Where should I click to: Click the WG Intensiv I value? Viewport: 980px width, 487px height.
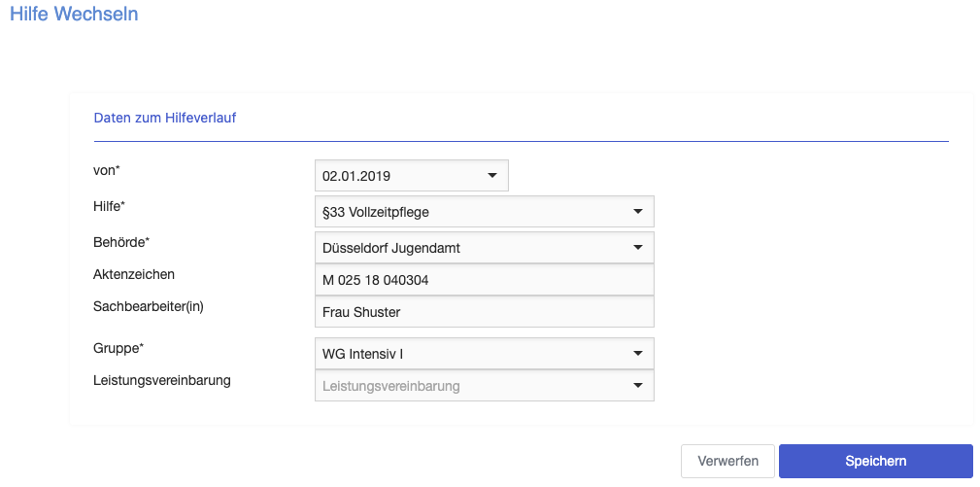[x=362, y=354]
